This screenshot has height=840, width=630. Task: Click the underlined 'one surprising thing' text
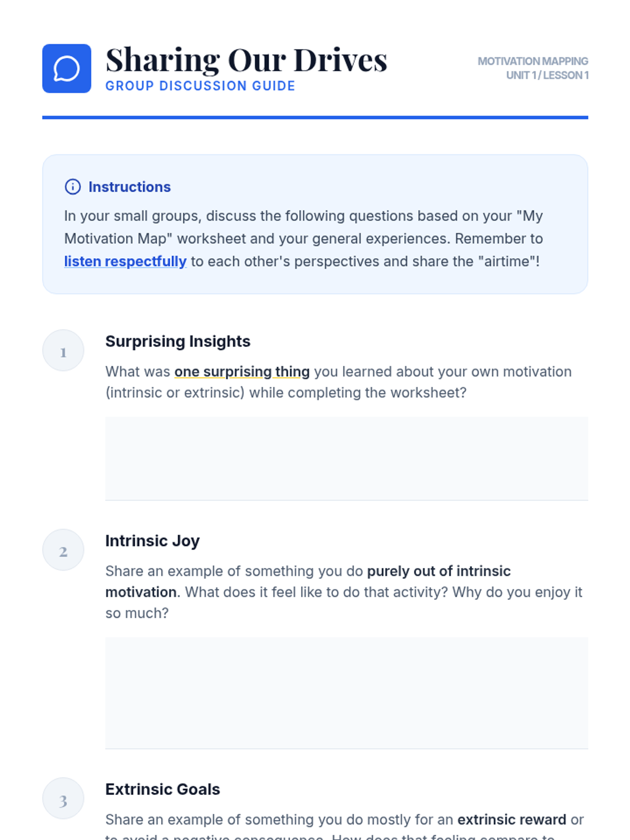click(242, 372)
